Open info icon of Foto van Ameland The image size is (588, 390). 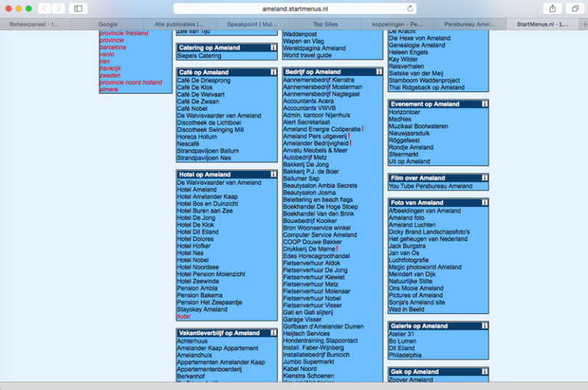(x=485, y=203)
